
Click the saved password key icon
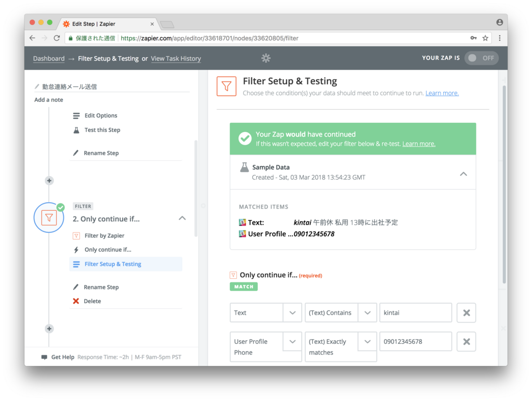coord(473,38)
